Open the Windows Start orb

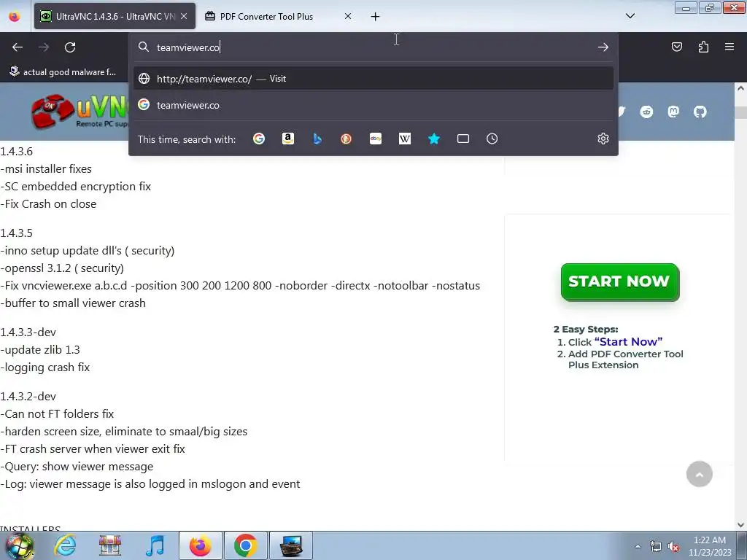20,545
